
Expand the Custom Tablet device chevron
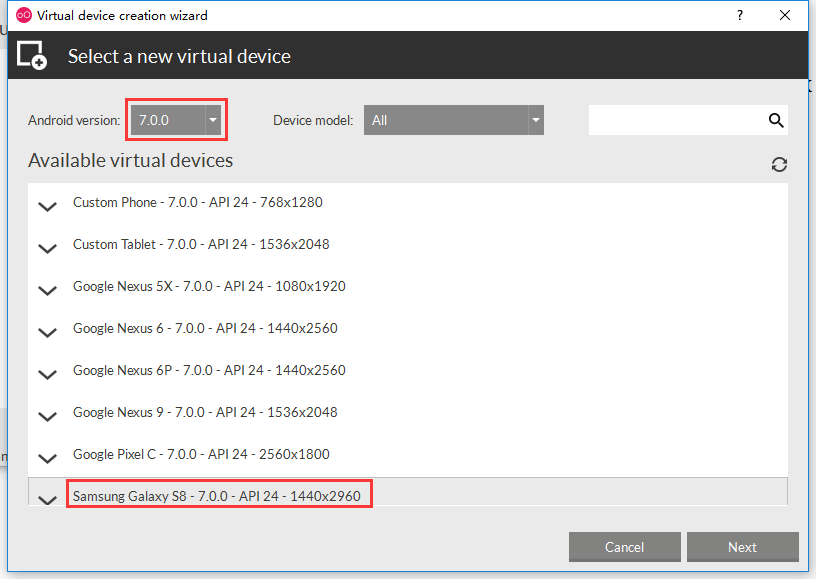click(x=47, y=249)
